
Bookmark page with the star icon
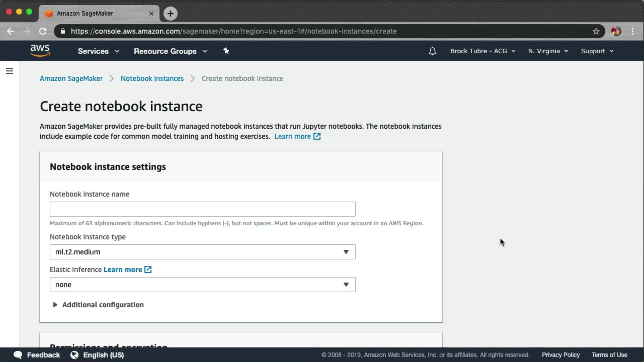point(596,31)
